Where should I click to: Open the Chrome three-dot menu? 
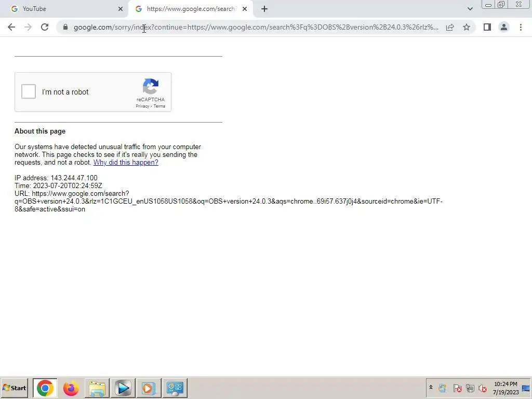tap(521, 27)
